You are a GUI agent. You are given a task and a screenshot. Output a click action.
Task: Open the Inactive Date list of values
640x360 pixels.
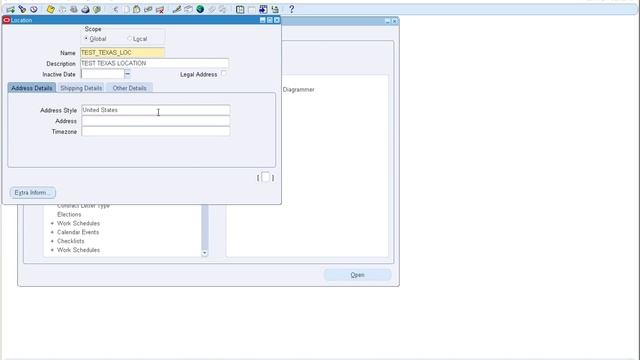(x=127, y=74)
